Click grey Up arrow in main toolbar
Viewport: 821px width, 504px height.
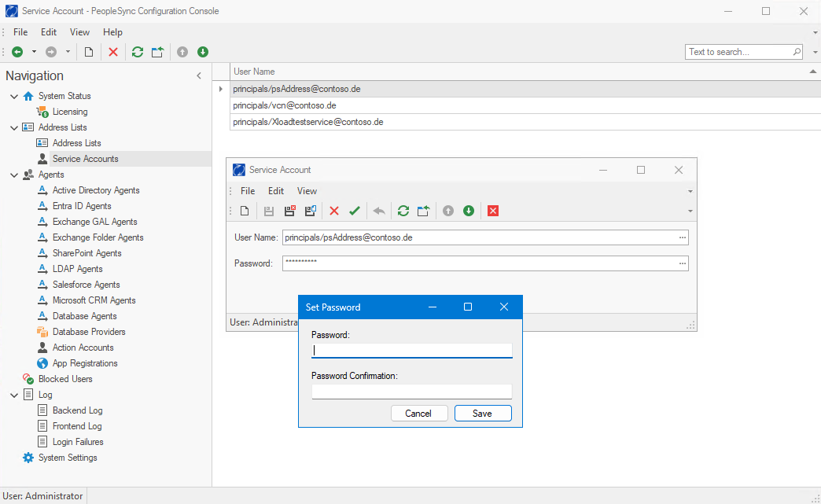[182, 52]
